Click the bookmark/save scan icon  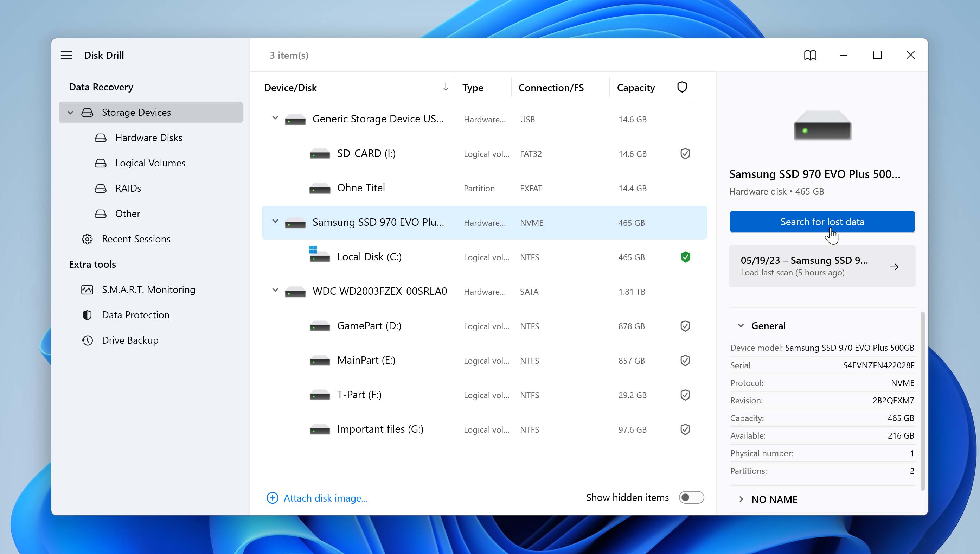tap(810, 55)
